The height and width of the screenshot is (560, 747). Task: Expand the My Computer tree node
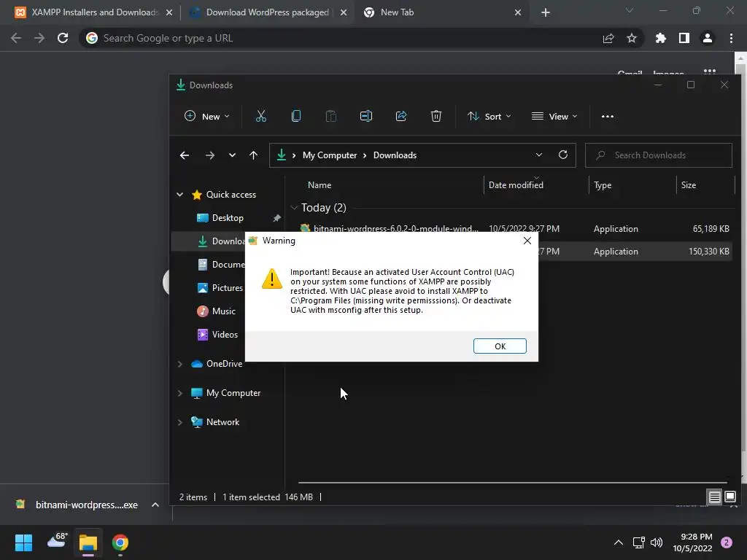(x=180, y=393)
